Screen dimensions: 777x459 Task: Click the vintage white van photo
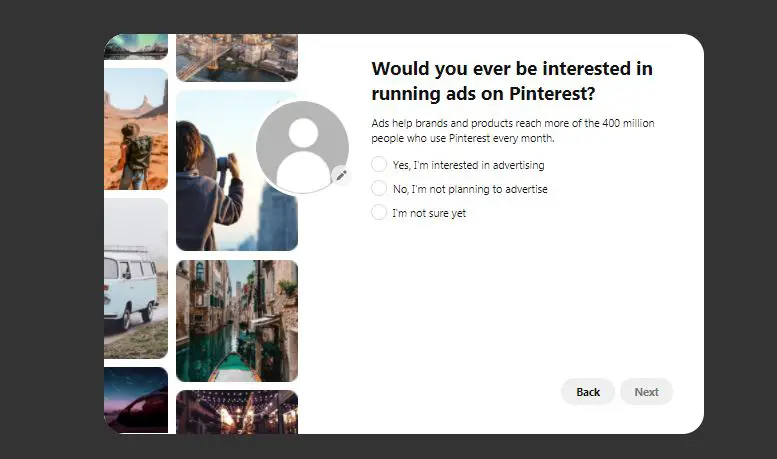tap(136, 279)
